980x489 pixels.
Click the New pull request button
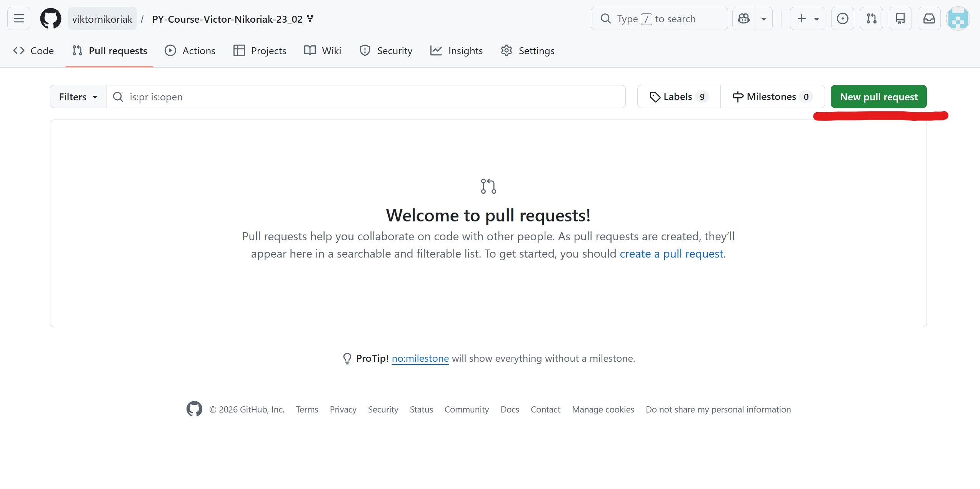(x=879, y=97)
